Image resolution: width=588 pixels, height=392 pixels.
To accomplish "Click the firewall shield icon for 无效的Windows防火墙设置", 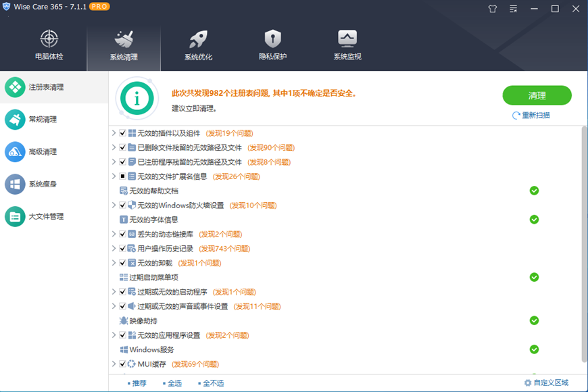I will click(x=132, y=205).
